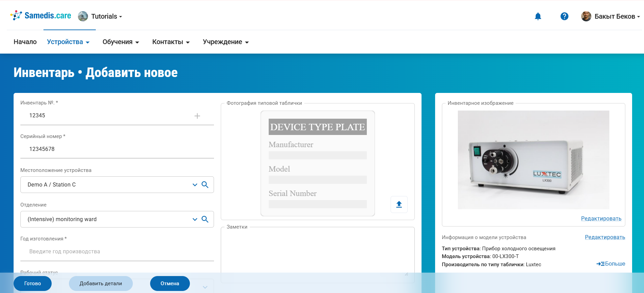This screenshot has width=644, height=293.
Task: Expand the Отделение dropdown chevron
Action: (x=195, y=219)
